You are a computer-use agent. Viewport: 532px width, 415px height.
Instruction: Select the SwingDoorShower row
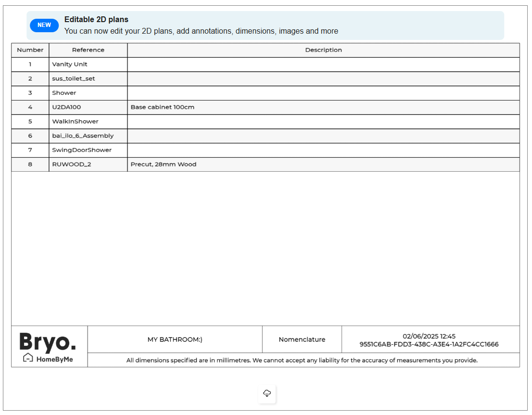[x=82, y=150]
